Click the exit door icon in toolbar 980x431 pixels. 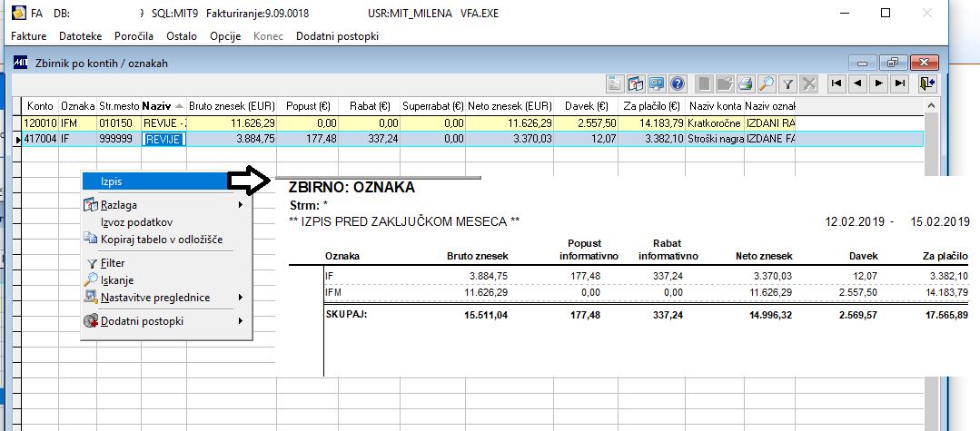pyautogui.click(x=926, y=83)
